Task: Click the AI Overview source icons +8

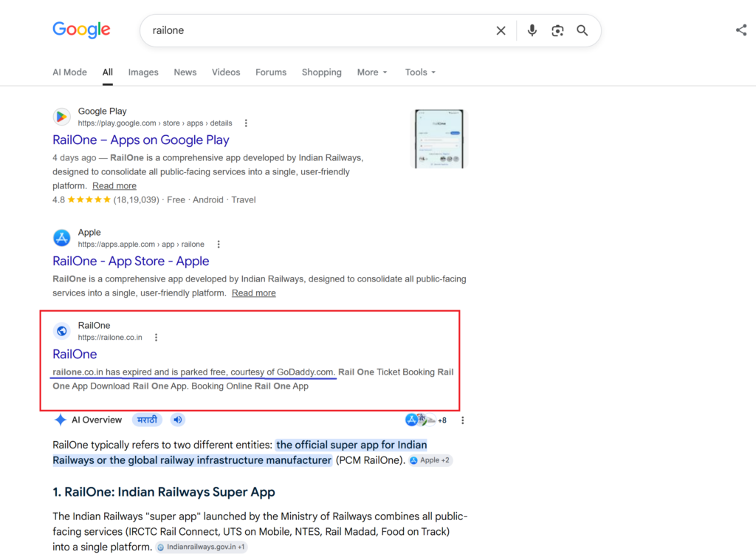Action: click(426, 420)
